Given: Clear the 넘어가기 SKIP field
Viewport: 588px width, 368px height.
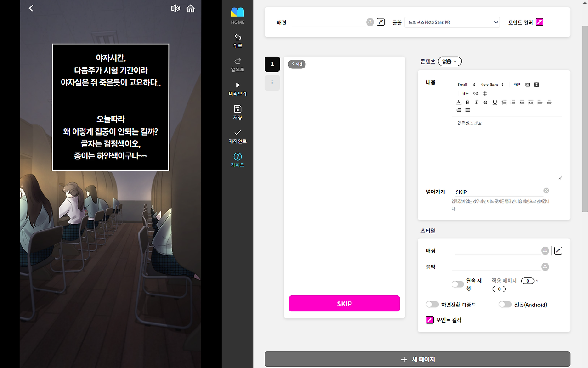Looking at the screenshot, I should (x=546, y=191).
